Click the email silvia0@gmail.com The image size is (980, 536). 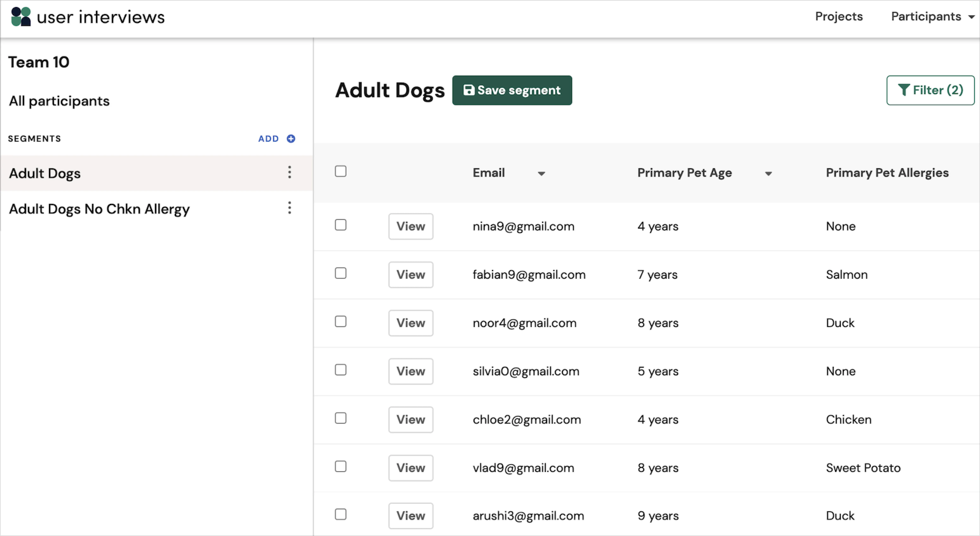click(x=526, y=371)
